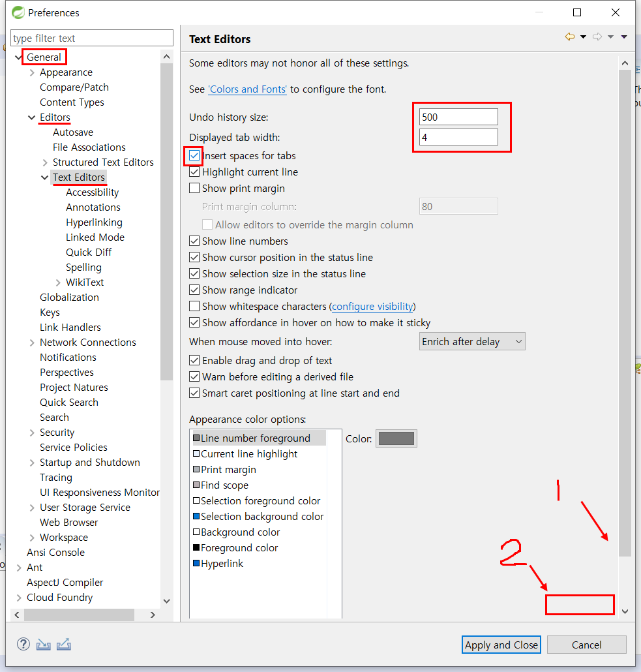Select Ansi Console preferences page
This screenshot has height=672, width=641.
(x=55, y=553)
